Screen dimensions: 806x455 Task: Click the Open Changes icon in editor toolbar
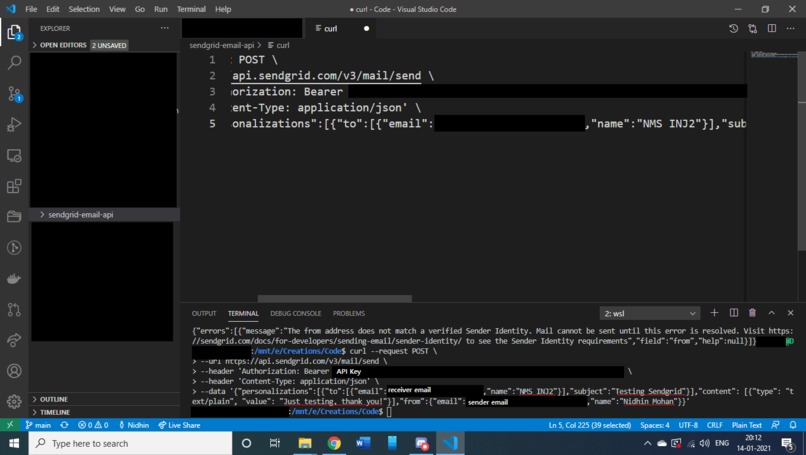(753, 29)
